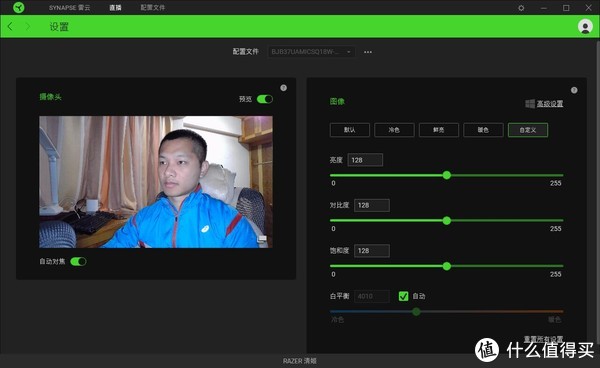The height and width of the screenshot is (368, 600).
Task: Uncheck the 自动 white balance checkbox
Action: (x=403, y=296)
